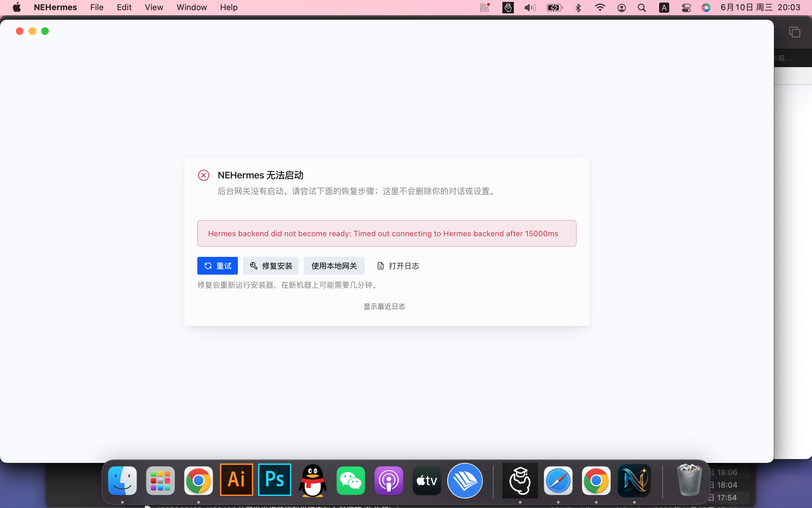The height and width of the screenshot is (508, 812).
Task: Click the 17:54 entry in background list
Action: pyautogui.click(x=727, y=498)
